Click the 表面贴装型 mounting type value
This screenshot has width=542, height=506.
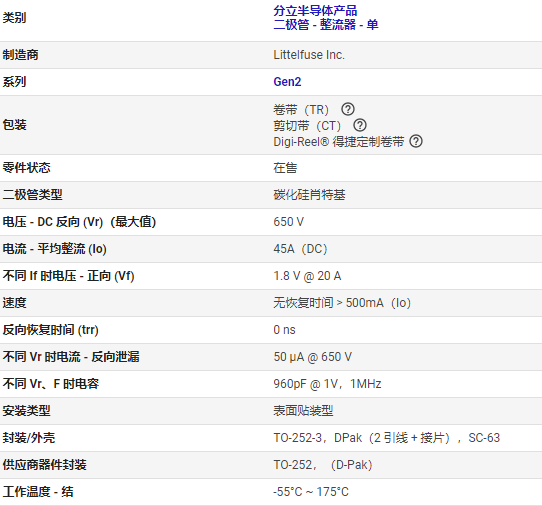pos(303,411)
